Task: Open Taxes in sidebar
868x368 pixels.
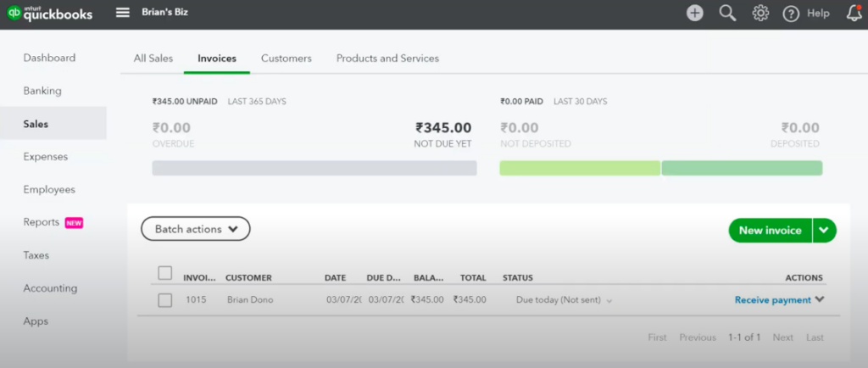Action: pyautogui.click(x=36, y=255)
